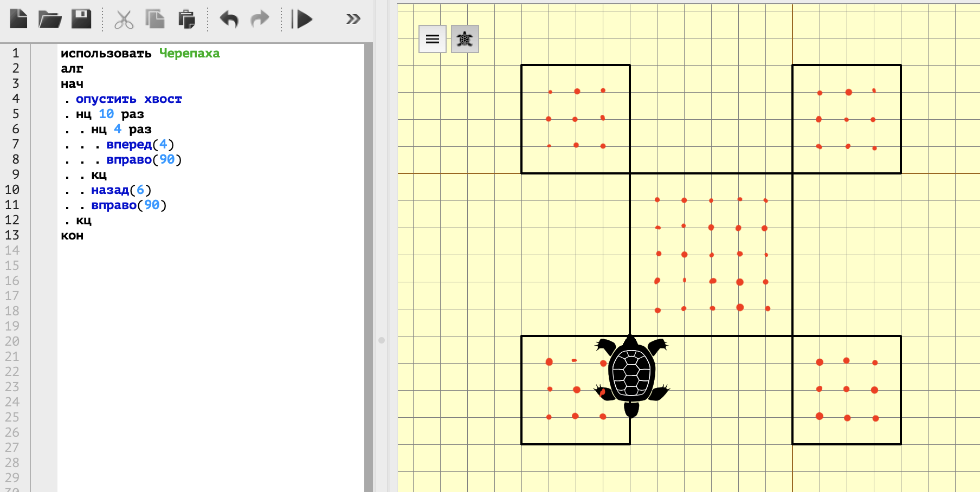Save the program with the floppy disk icon
The height and width of the screenshot is (492, 980).
coord(82,19)
